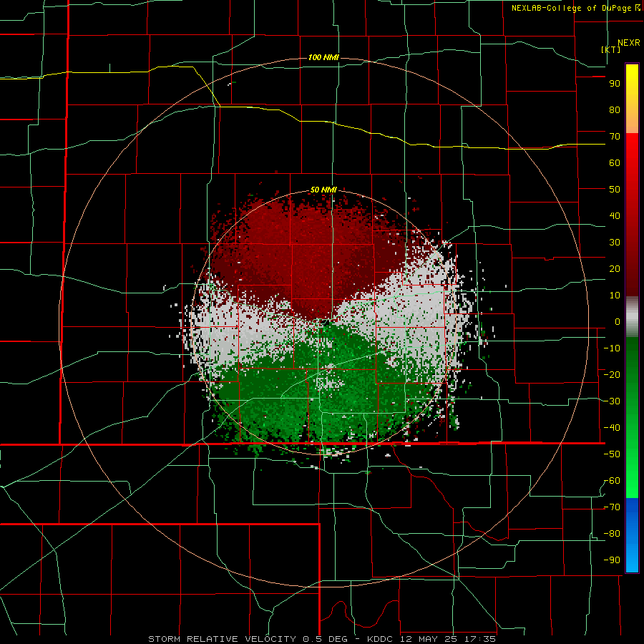Click the [KT] units label

[x=611, y=49]
